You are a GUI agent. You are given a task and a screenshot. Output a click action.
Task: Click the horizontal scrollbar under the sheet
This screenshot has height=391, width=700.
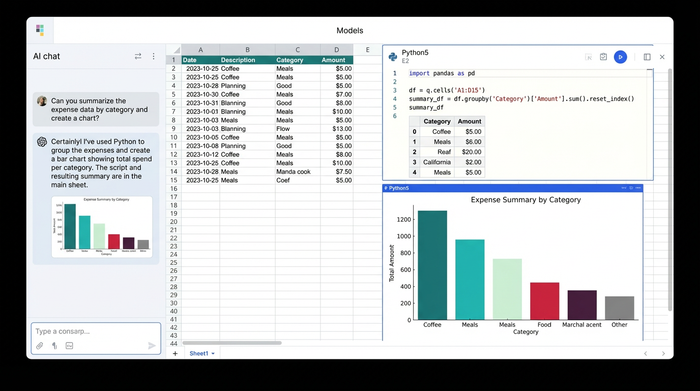[x=232, y=343]
